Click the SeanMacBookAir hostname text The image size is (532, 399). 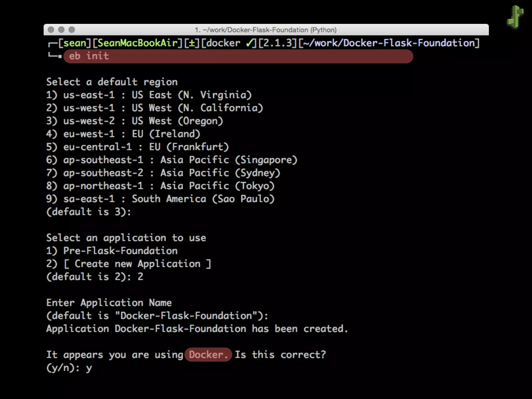137,43
